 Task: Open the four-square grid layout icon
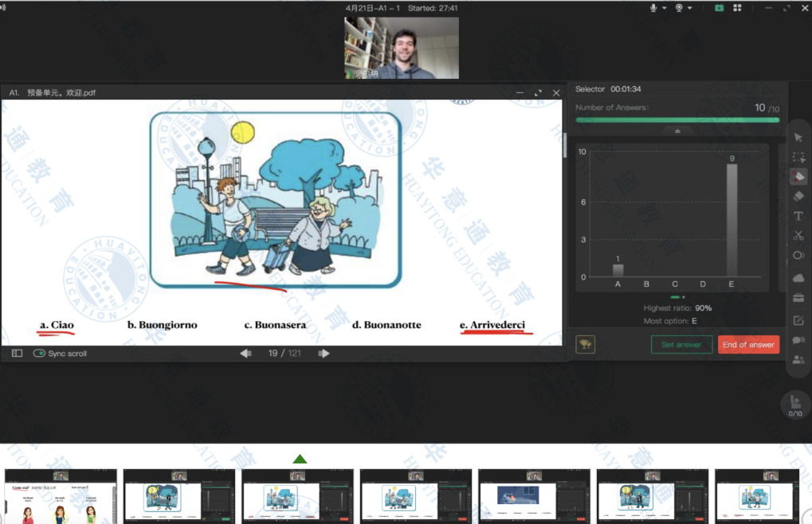pos(737,8)
